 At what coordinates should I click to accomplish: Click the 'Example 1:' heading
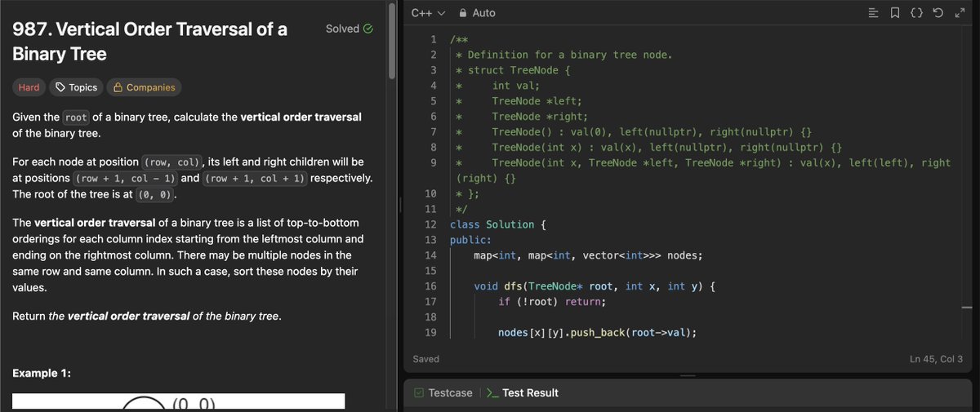pos(42,374)
